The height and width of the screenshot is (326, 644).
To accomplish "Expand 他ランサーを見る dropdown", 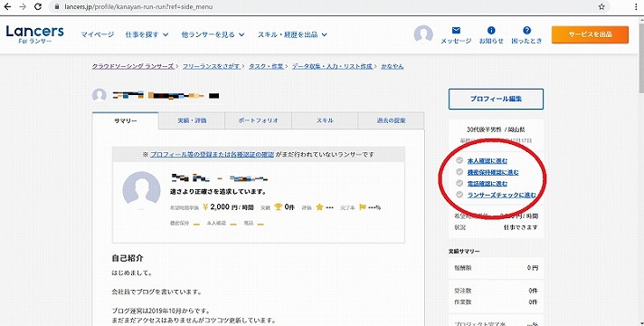I will coord(213,34).
